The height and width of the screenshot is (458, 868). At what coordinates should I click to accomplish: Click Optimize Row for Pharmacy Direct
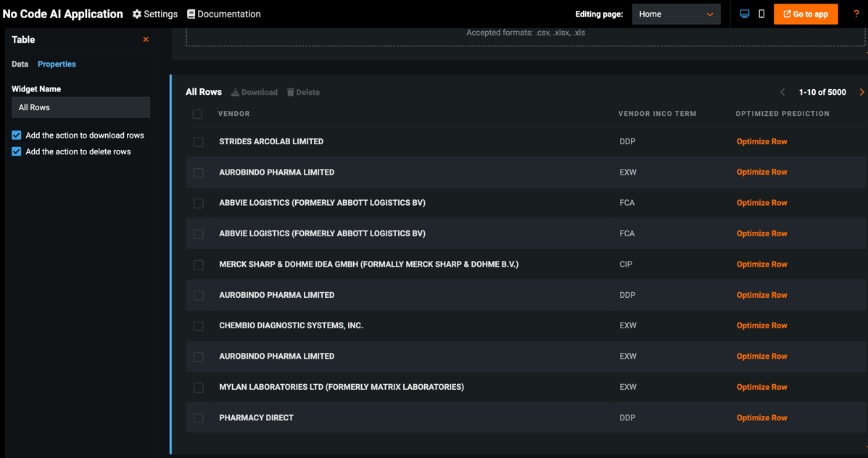[x=761, y=418]
